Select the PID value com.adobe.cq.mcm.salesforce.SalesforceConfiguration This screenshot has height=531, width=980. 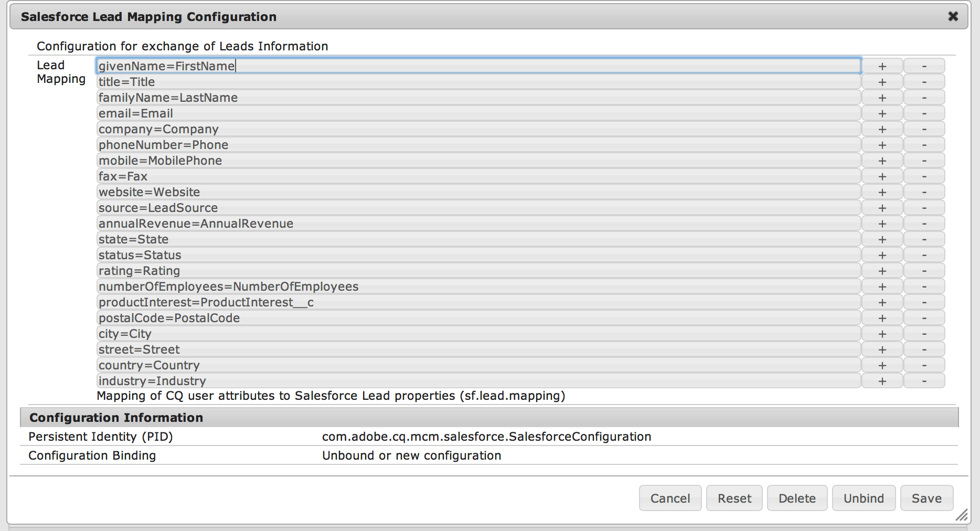coord(486,437)
